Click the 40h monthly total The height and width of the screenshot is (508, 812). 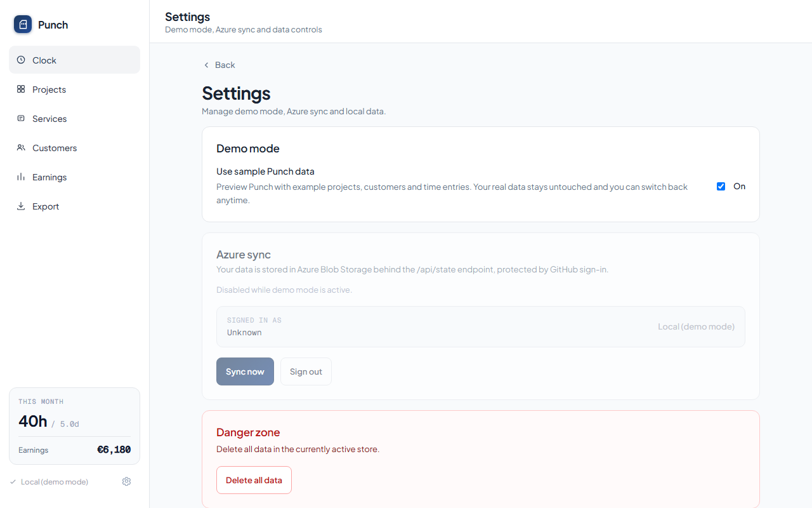click(x=33, y=420)
